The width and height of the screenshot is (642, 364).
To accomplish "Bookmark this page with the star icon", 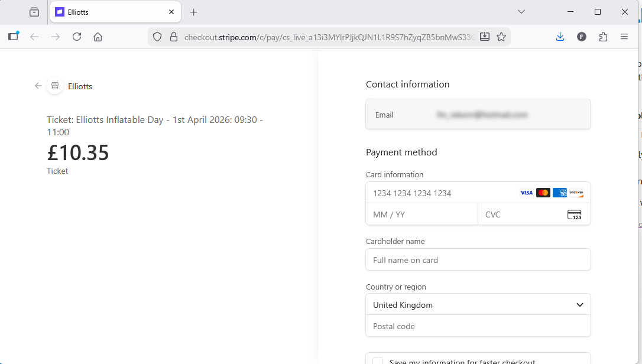I will pyautogui.click(x=501, y=37).
